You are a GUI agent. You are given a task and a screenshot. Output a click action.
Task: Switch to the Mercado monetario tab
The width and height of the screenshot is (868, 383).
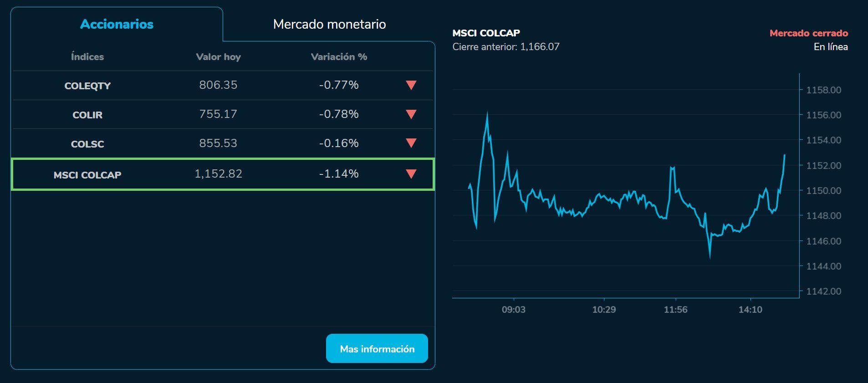pos(329,24)
